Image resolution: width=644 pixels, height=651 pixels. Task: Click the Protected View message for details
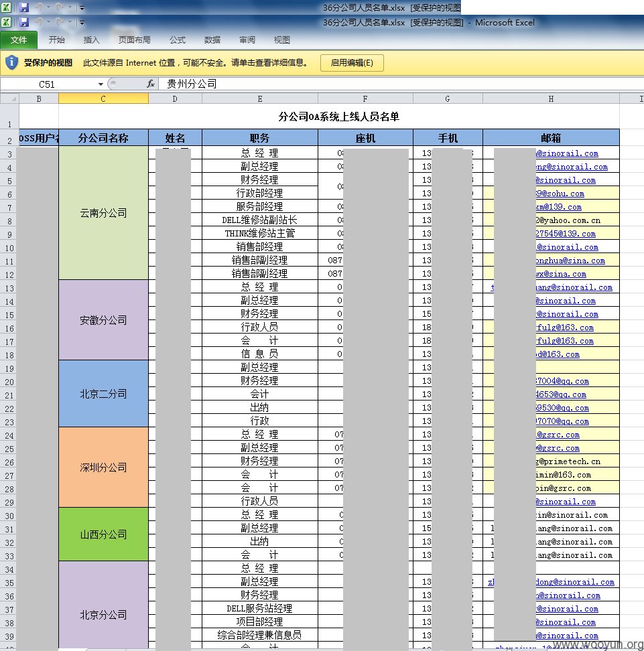[x=196, y=63]
